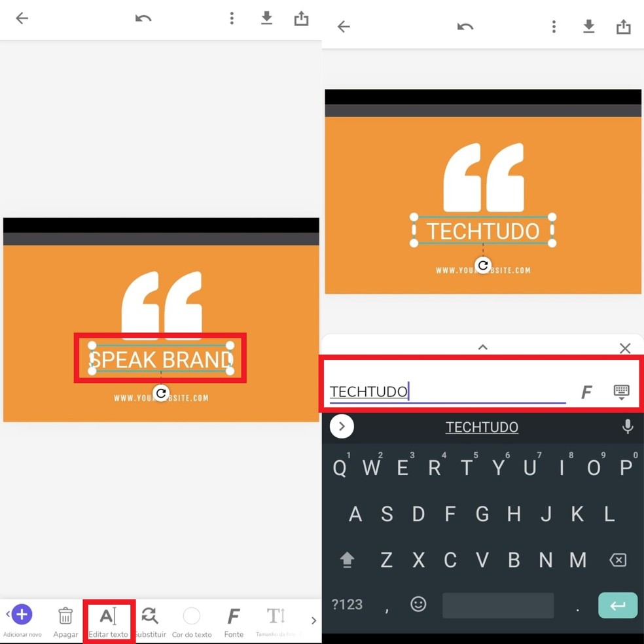Tap K key on keyboard

click(578, 514)
